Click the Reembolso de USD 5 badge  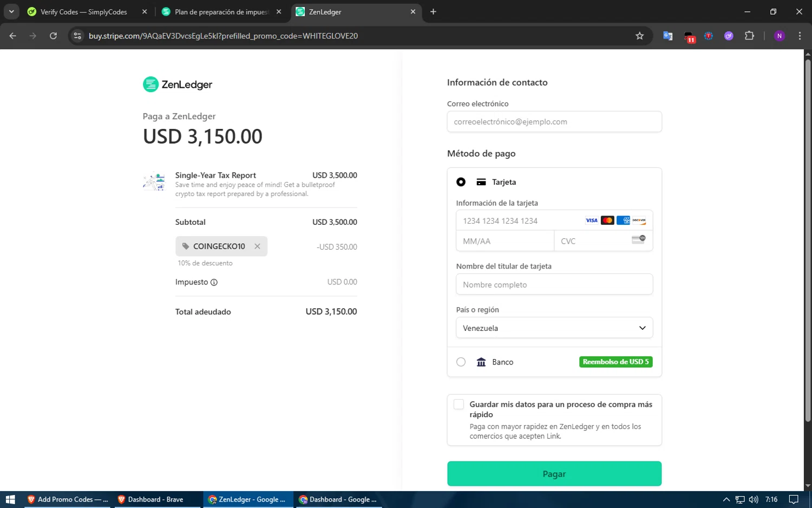click(x=615, y=362)
